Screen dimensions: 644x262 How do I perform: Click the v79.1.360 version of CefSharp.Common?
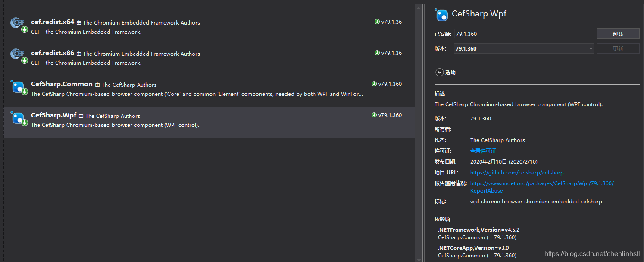click(390, 84)
